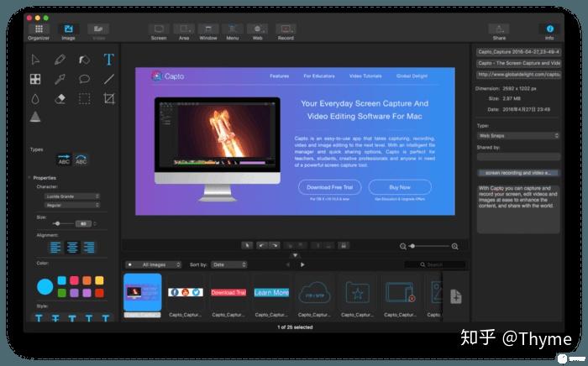The image size is (588, 366).
Task: Click the save icon below canvas
Action: click(x=343, y=245)
